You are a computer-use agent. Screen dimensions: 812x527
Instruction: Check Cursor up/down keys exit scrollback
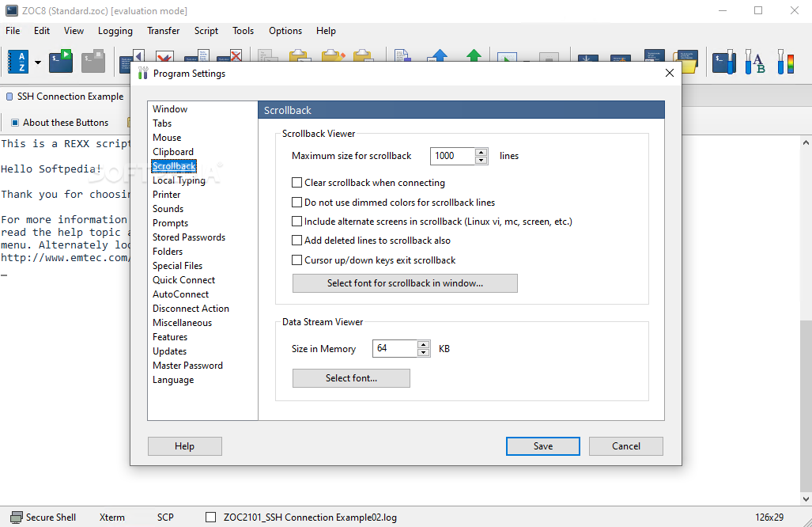[x=296, y=260]
